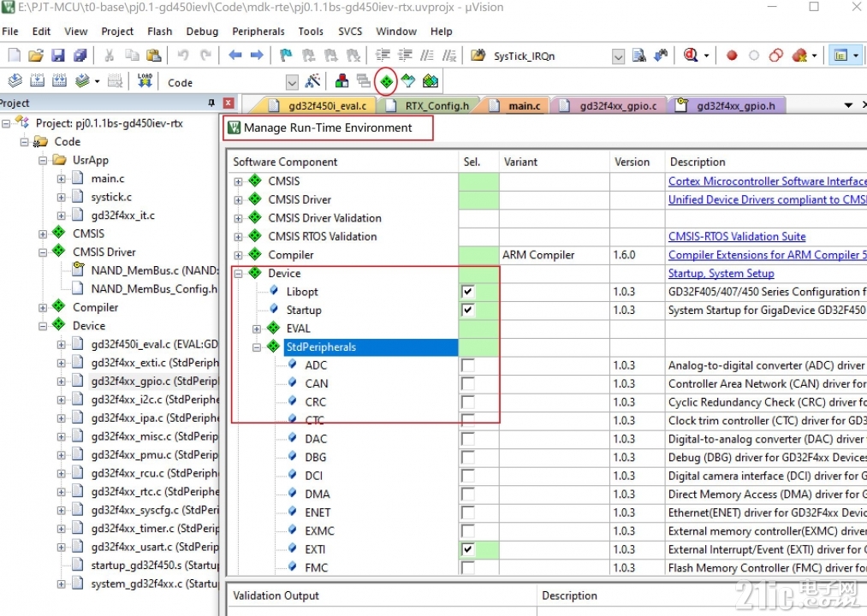Open the editor tab list dropdown arrow
The height and width of the screenshot is (616, 867).
click(848, 105)
